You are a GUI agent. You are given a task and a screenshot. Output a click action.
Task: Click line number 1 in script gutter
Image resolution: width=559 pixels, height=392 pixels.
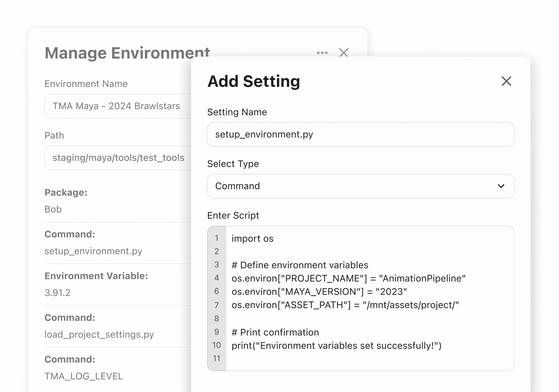(216, 238)
